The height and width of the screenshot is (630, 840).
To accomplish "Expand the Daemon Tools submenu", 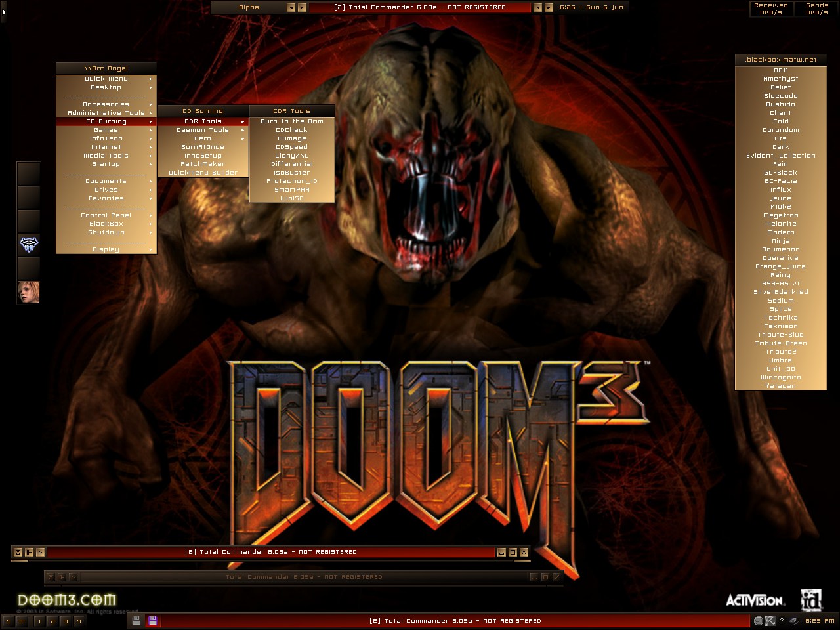I will (x=203, y=130).
